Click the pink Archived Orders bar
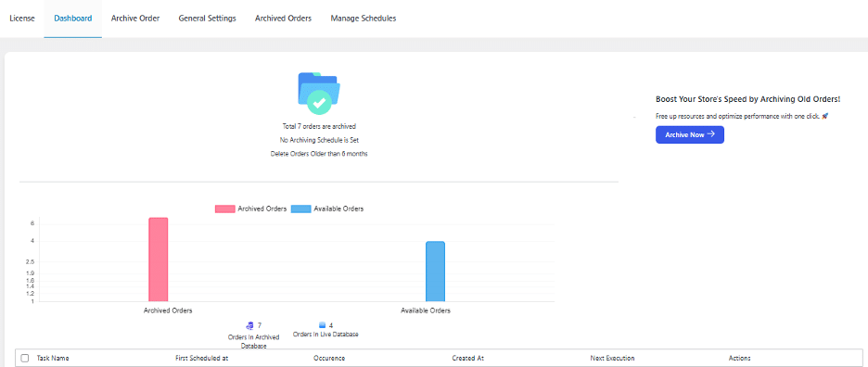This screenshot has height=367, width=868. [x=159, y=259]
